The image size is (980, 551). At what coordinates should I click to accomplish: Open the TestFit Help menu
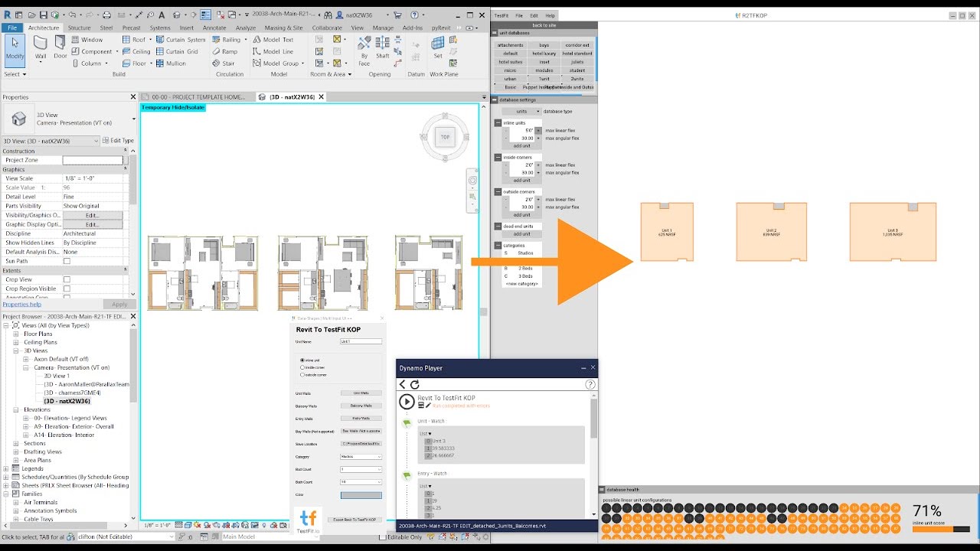click(550, 15)
